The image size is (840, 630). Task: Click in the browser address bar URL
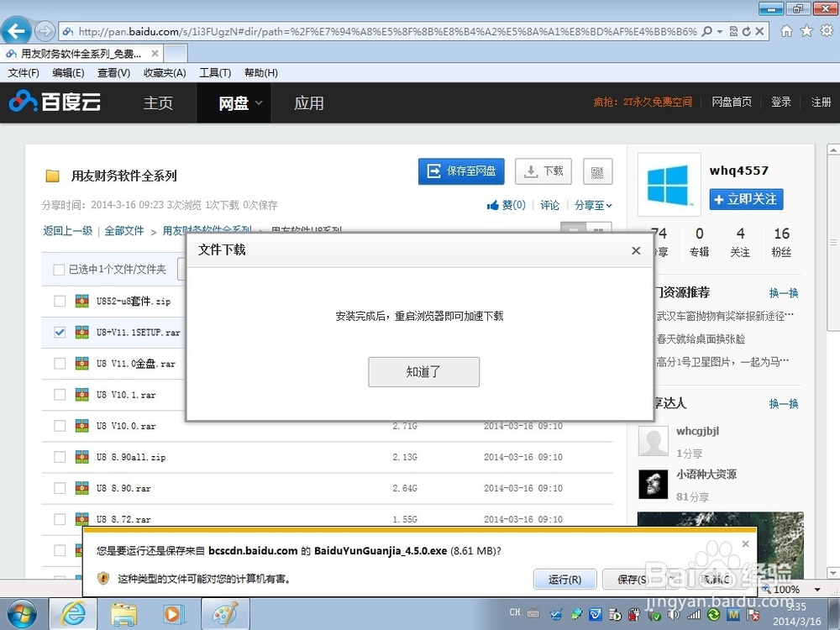[386, 32]
